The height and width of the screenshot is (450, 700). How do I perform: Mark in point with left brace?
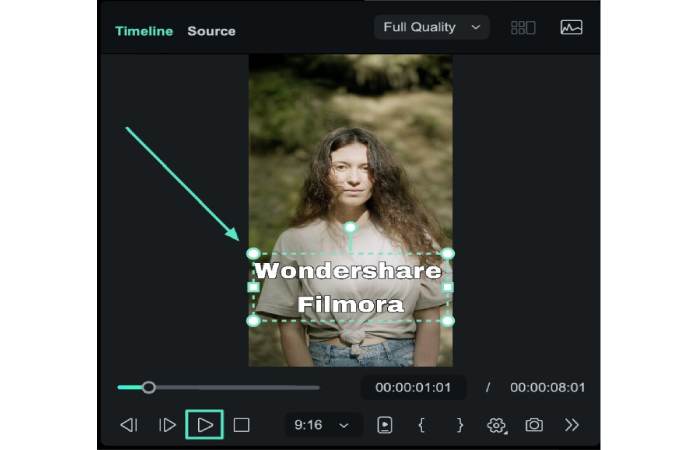pyautogui.click(x=421, y=425)
